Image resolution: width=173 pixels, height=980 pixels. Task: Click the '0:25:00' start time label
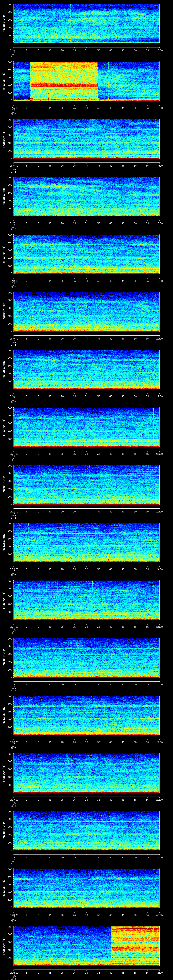pyautogui.click(x=14, y=684)
